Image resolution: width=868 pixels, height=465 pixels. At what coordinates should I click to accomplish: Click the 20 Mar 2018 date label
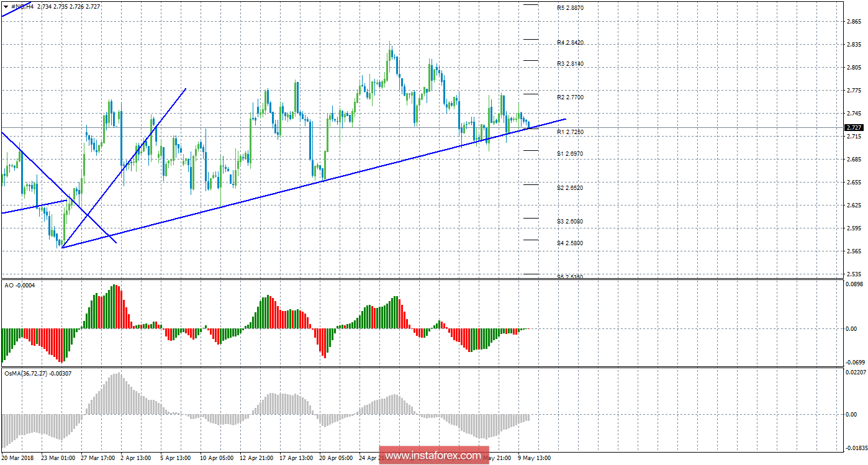[18, 458]
